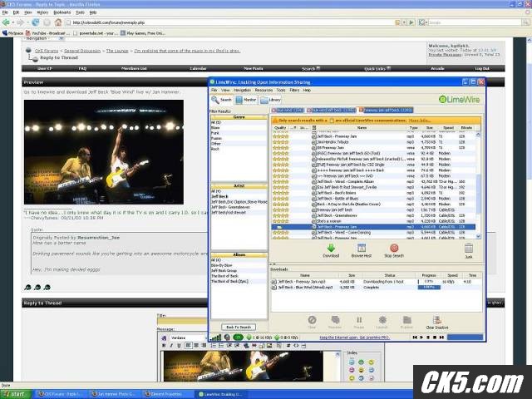This screenshot has width=532, height=399.
Task: Click the Firefox URL address bar
Action: click(x=233, y=22)
